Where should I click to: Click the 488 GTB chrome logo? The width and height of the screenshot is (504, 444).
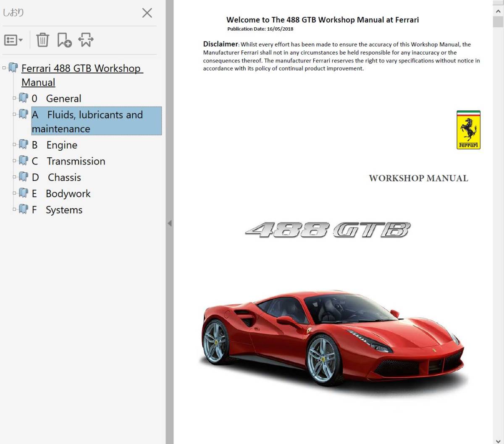(x=328, y=230)
